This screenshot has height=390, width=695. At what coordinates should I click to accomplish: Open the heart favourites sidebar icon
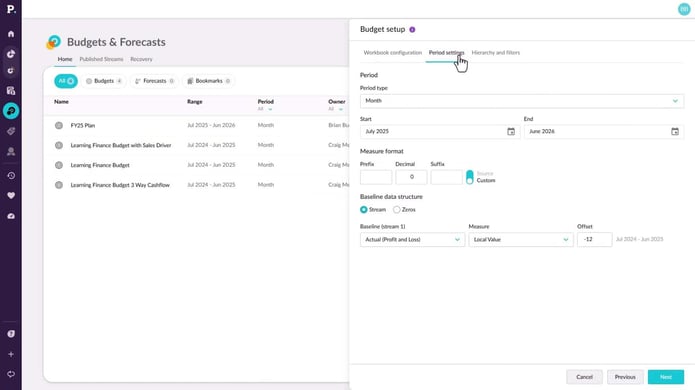click(11, 195)
